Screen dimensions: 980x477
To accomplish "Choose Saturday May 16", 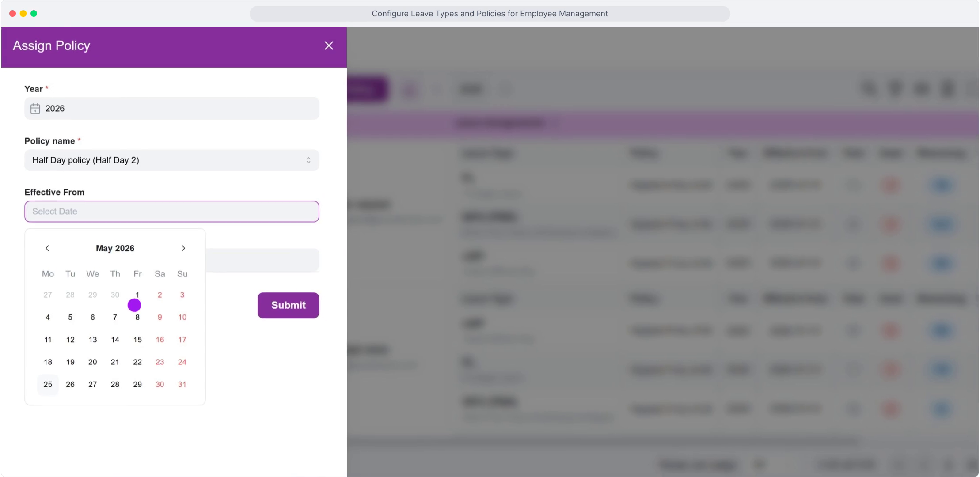I will (160, 340).
